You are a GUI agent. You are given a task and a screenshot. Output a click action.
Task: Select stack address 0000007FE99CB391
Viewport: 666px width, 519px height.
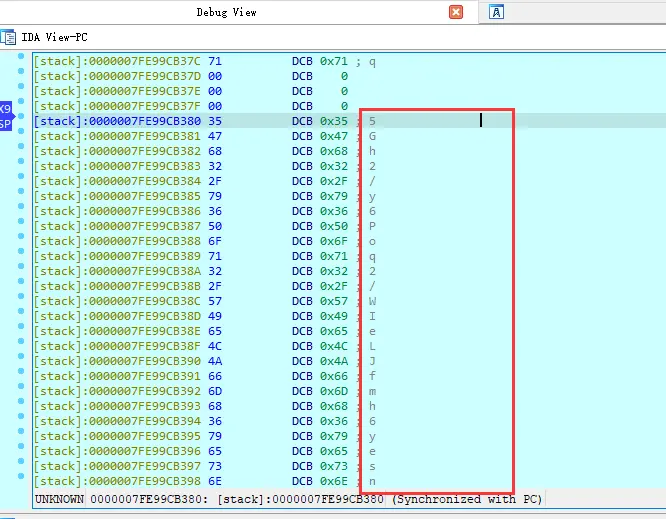click(117, 376)
